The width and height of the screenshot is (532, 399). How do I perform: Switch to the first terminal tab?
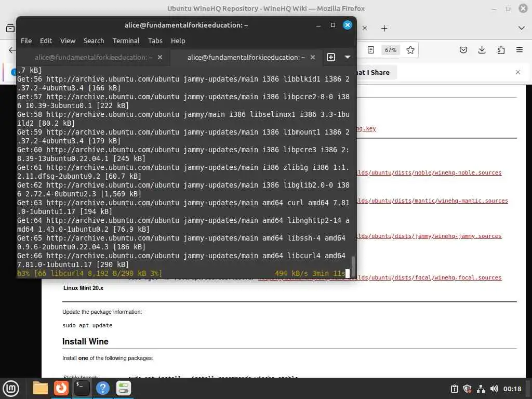(94, 57)
